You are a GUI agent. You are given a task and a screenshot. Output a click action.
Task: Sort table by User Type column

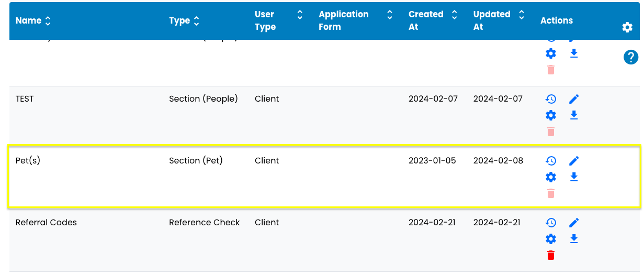click(x=300, y=15)
